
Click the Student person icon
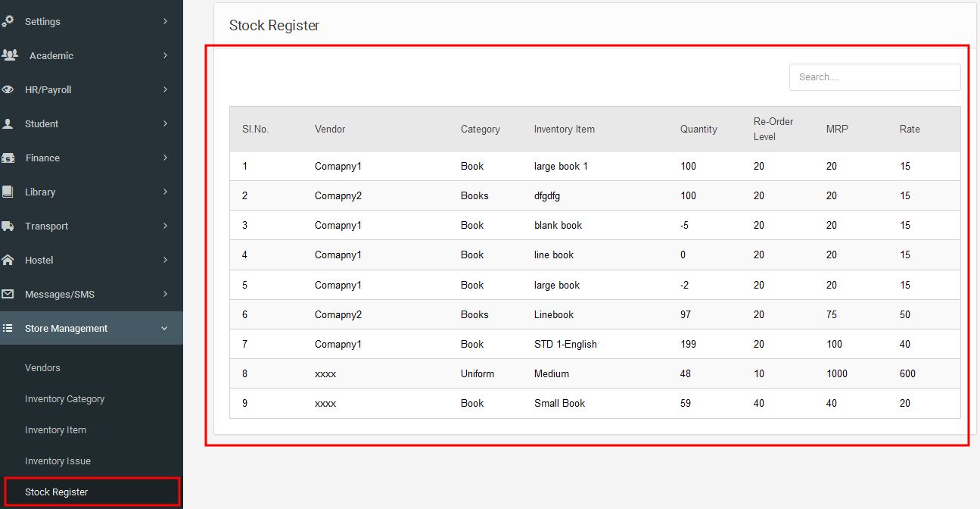coord(8,123)
